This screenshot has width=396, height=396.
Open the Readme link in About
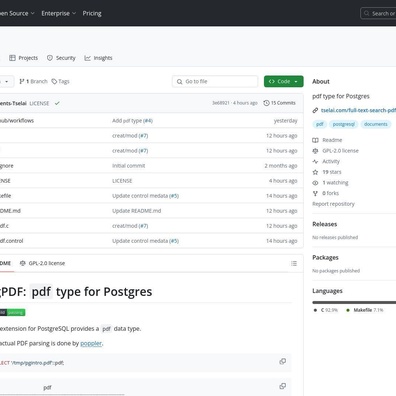[332, 140]
